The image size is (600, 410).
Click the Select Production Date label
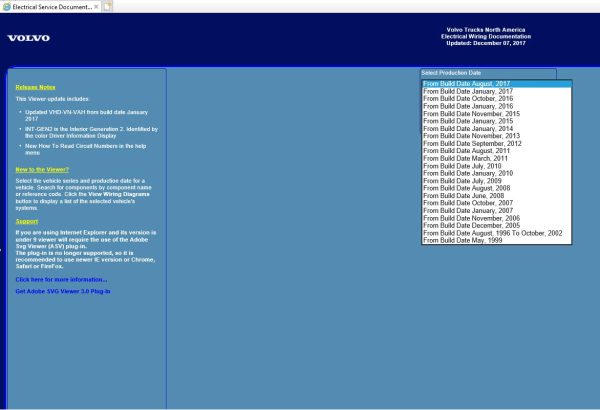tap(451, 73)
